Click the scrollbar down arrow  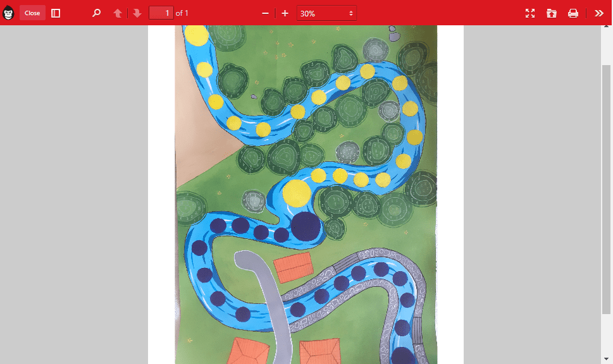607,358
